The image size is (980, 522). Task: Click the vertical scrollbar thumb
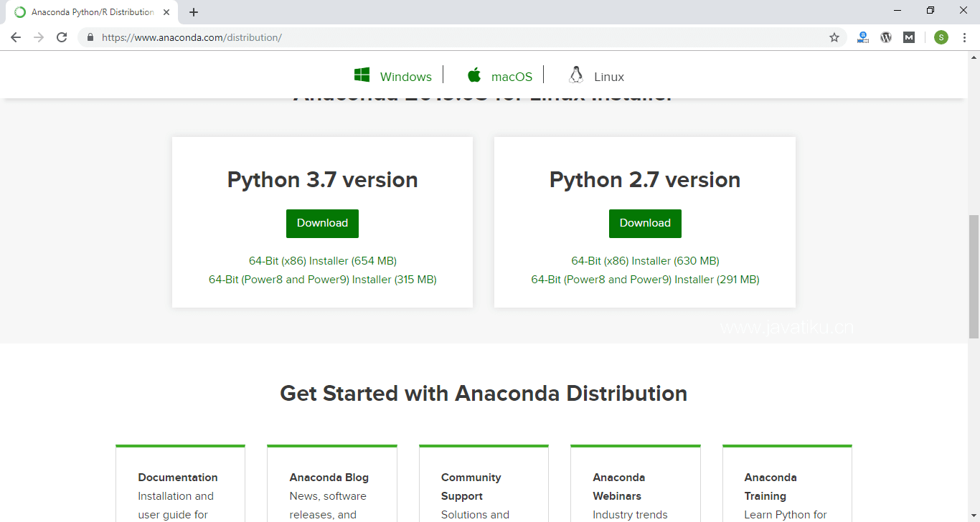(x=974, y=276)
